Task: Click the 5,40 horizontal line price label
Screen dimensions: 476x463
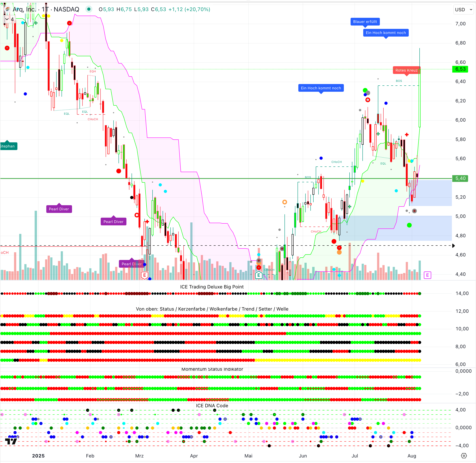Action: point(460,178)
